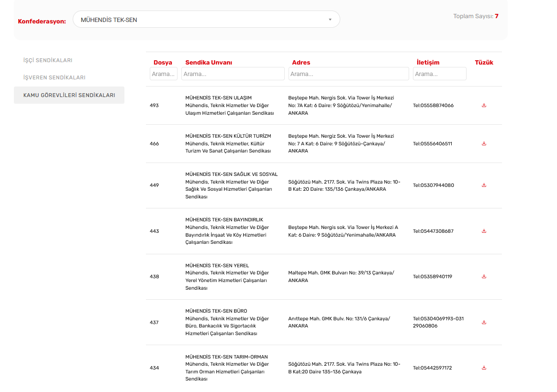This screenshot has height=392, width=557.
Task: Download tüzük for MÜHENDİS TEK-SEN SAĞLIK VE SOSYAL
Action: point(484,185)
